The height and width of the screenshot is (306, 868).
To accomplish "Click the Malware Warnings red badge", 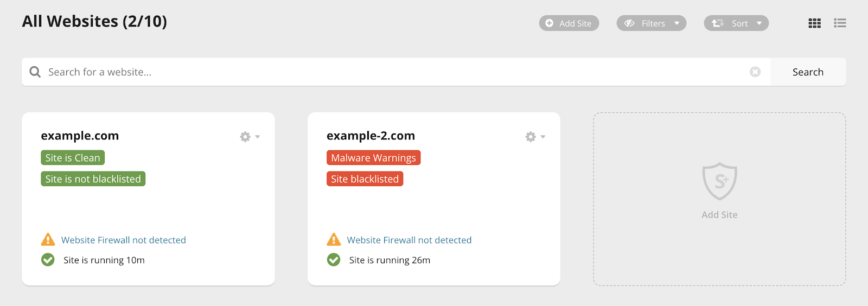I will (373, 158).
